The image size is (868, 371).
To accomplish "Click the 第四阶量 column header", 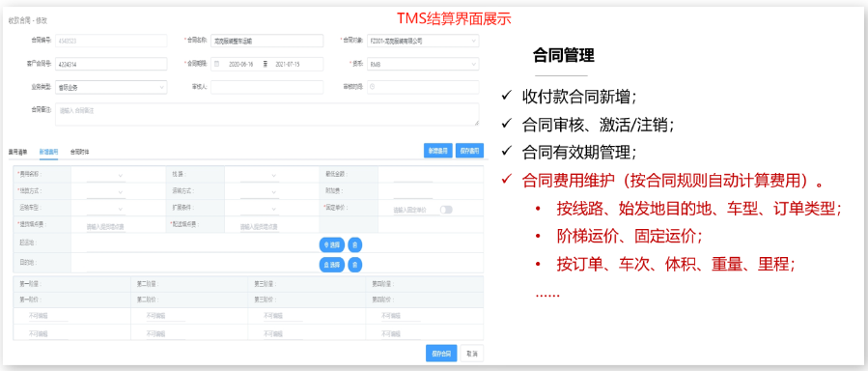I will 382,284.
